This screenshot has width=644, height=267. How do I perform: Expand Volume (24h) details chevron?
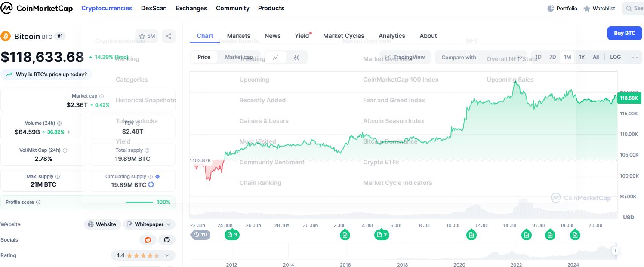69,132
